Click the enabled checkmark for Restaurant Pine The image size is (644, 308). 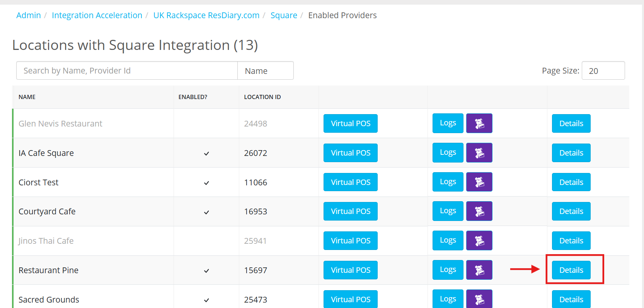pos(206,271)
